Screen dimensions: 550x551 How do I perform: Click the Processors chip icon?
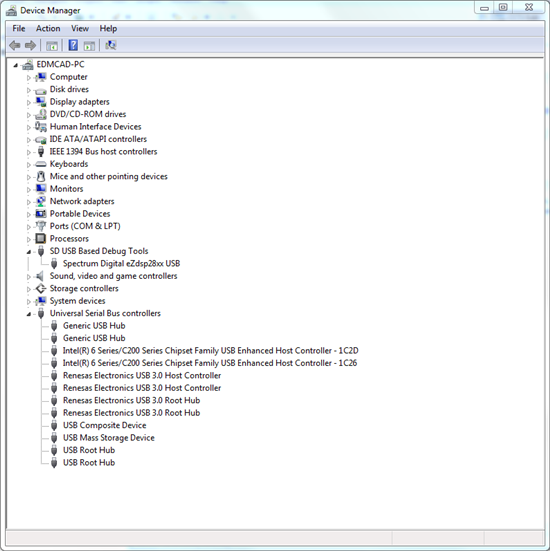[41, 239]
